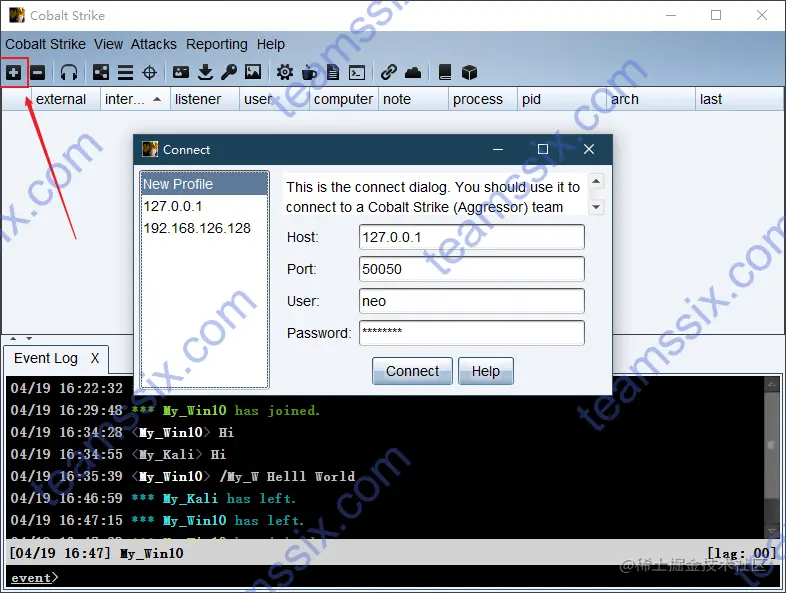This screenshot has height=593, width=786.
Task: Open Downloaded Files arrow icon
Action: tap(205, 73)
